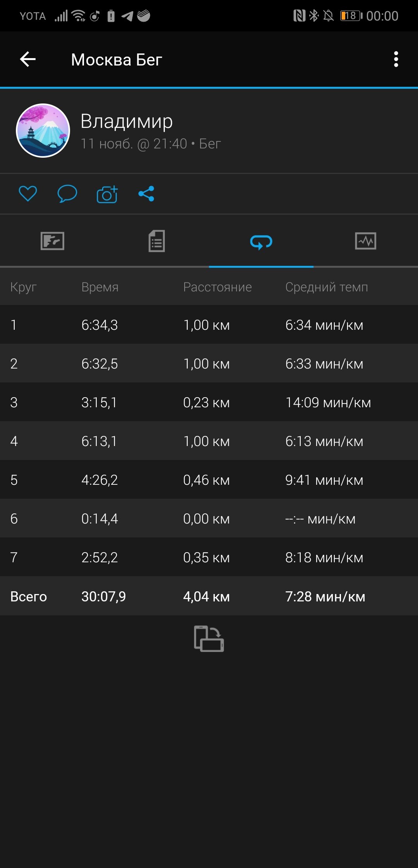
Task: Select lap 1 row 6:34,3
Action: point(209,325)
